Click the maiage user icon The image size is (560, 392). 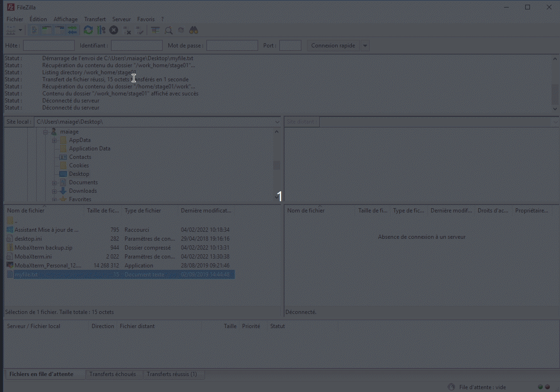tap(54, 132)
